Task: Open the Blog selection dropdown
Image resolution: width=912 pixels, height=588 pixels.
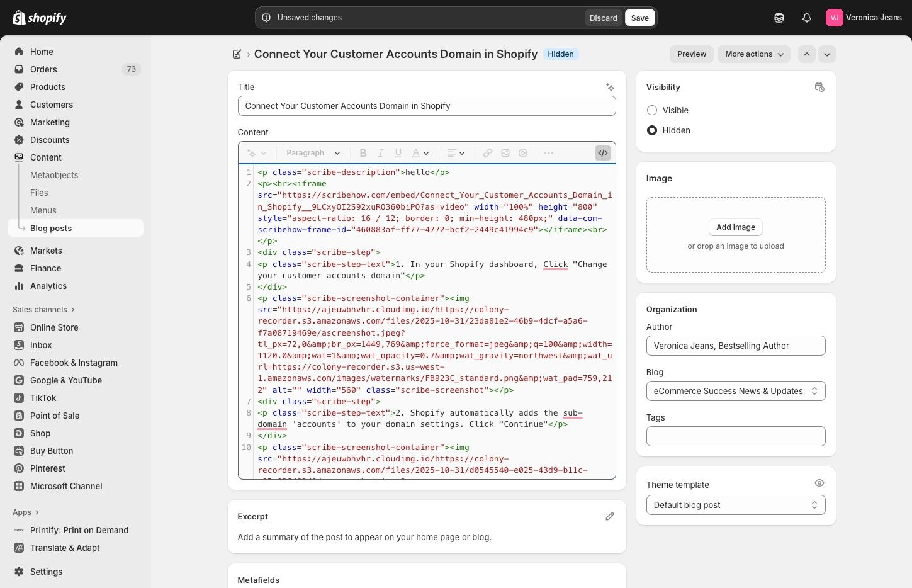Action: coord(735,391)
